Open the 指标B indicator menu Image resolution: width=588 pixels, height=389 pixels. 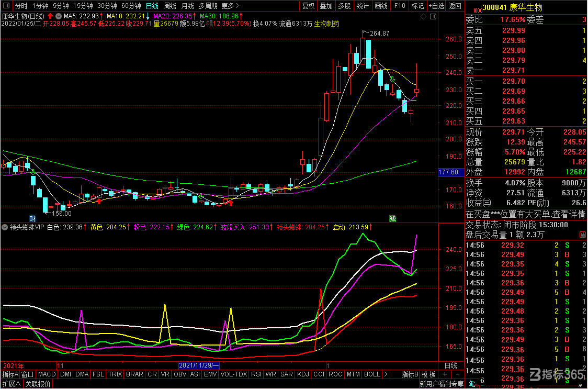pos(410,374)
